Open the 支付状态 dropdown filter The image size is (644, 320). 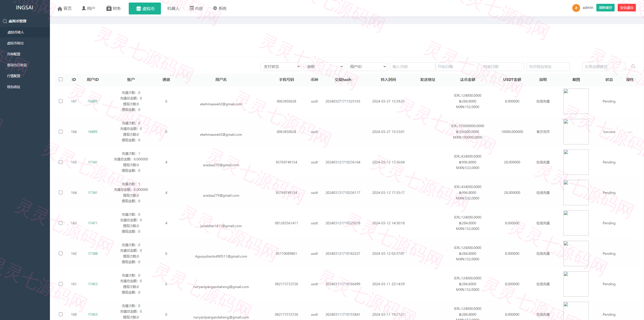[281, 66]
